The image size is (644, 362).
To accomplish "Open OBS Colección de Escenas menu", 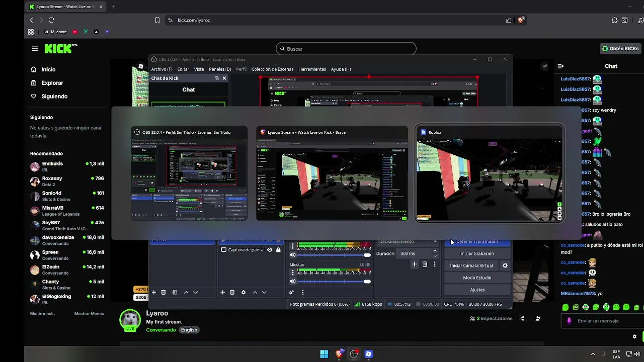I will click(x=272, y=69).
